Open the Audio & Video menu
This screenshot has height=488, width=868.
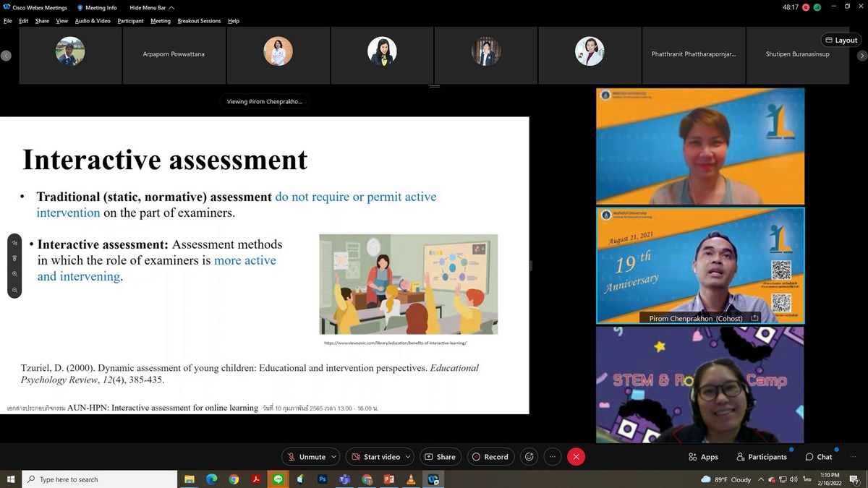[x=93, y=21]
